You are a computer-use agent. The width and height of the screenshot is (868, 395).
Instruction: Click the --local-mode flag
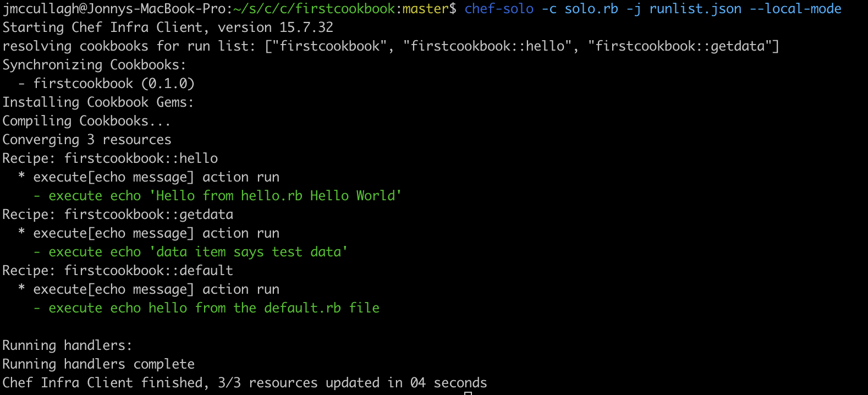[x=795, y=9]
